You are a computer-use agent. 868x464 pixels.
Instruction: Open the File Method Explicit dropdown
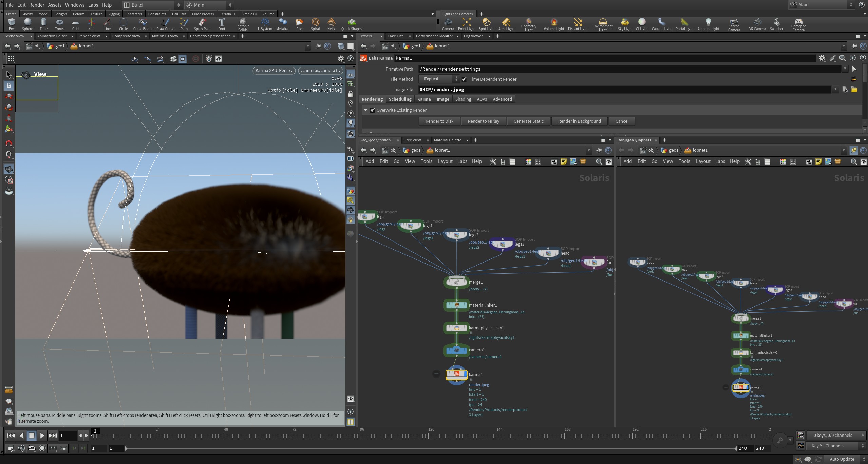click(439, 79)
